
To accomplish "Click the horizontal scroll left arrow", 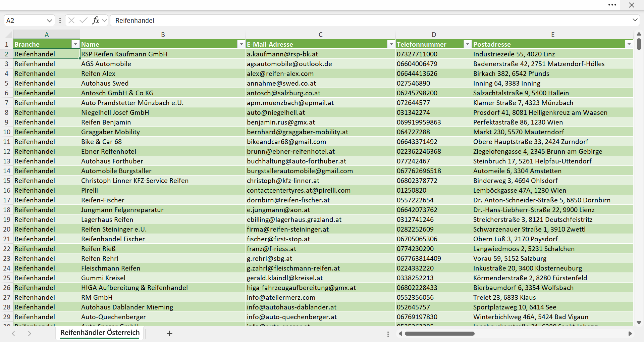I will pos(400,334).
